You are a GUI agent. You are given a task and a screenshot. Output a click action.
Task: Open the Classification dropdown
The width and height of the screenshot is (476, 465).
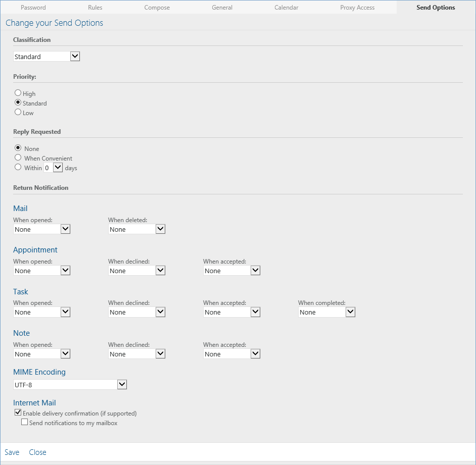tap(46, 57)
